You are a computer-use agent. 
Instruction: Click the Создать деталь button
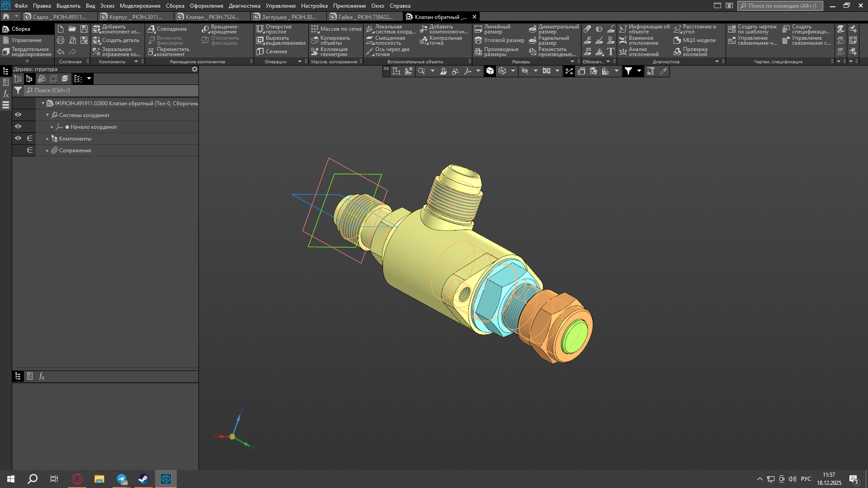click(116, 40)
